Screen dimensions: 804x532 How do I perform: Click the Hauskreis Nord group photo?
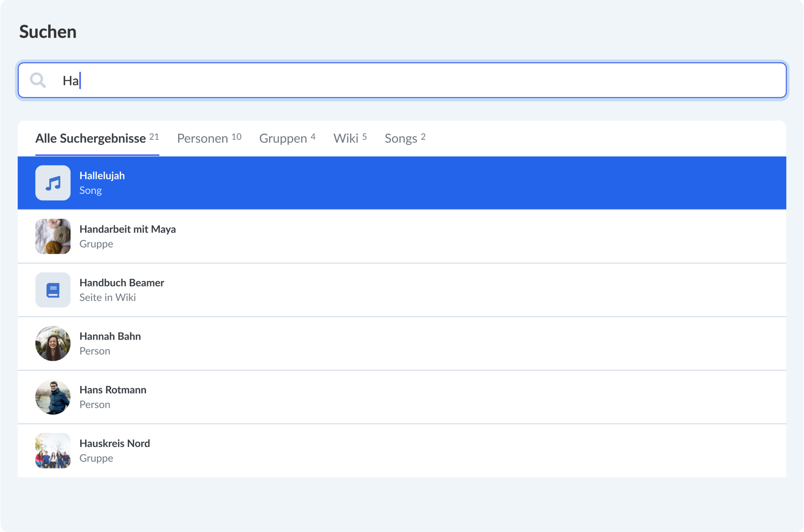[53, 450]
